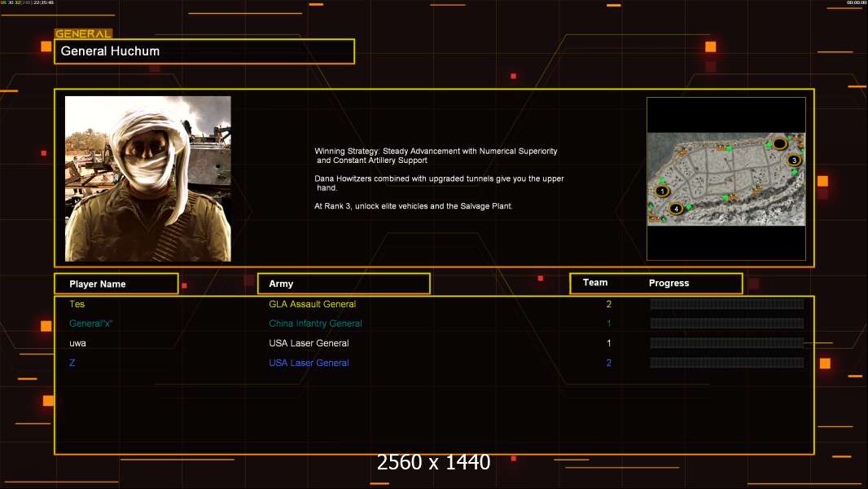Click China Infantry General army entry

point(316,324)
